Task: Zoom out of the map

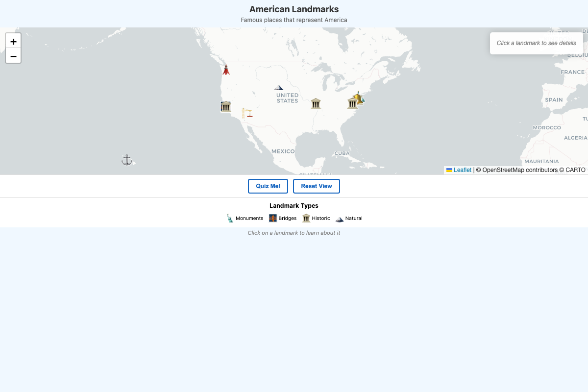Action: pyautogui.click(x=13, y=56)
